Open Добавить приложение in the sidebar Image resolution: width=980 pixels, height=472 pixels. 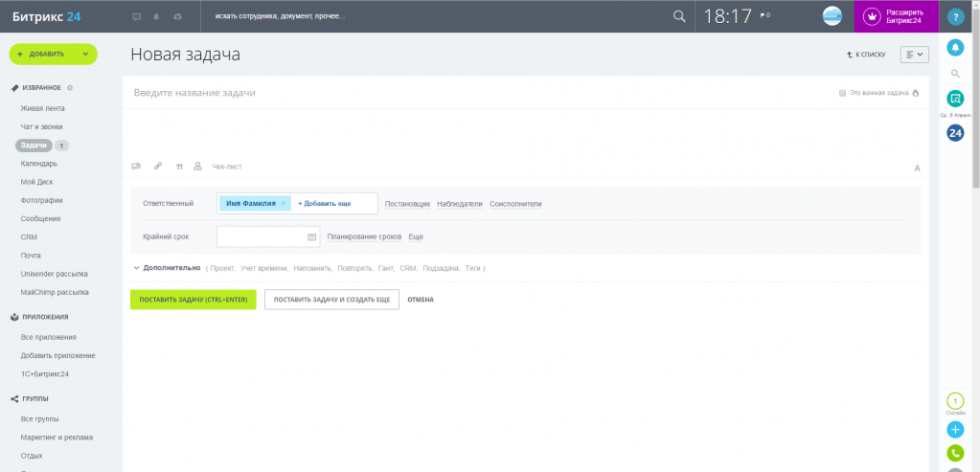[57, 356]
